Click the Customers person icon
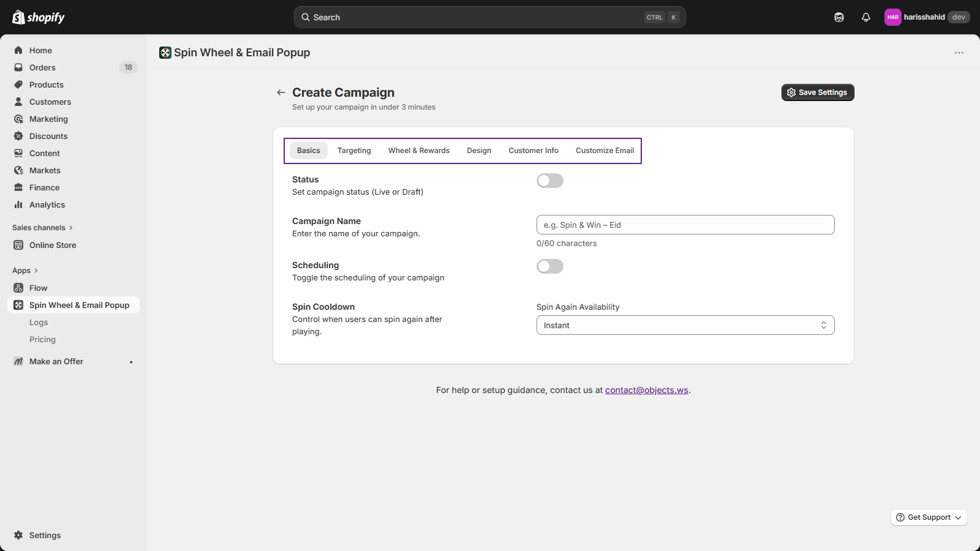Viewport: 980px width, 551px height. 18,102
